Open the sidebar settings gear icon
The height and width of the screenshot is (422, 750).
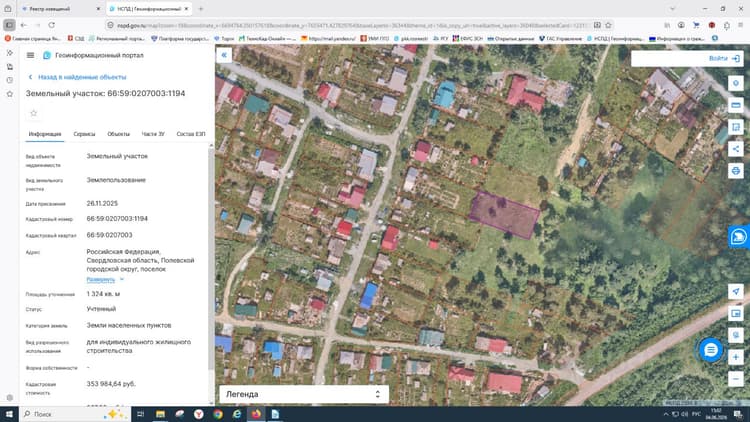[x=10, y=398]
